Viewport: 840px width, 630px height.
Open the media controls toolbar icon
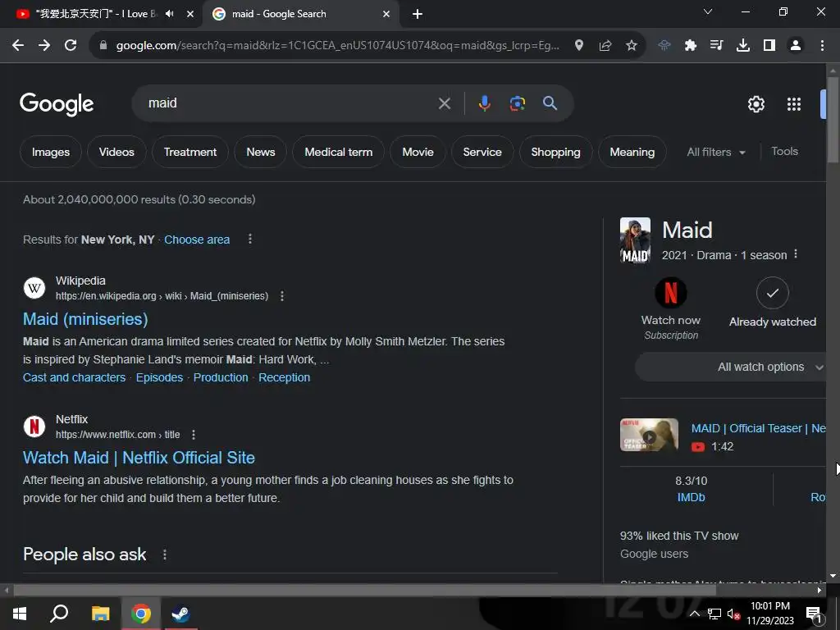pyautogui.click(x=717, y=46)
